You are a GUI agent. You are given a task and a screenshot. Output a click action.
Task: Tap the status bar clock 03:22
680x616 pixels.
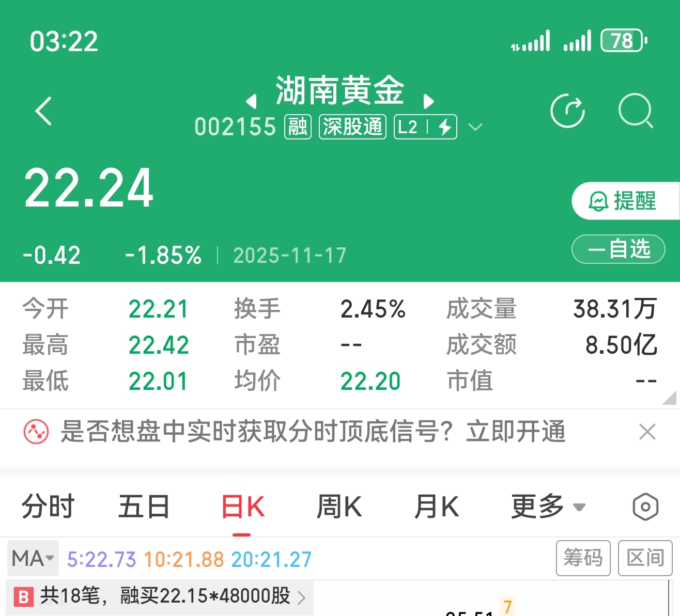coord(64,41)
